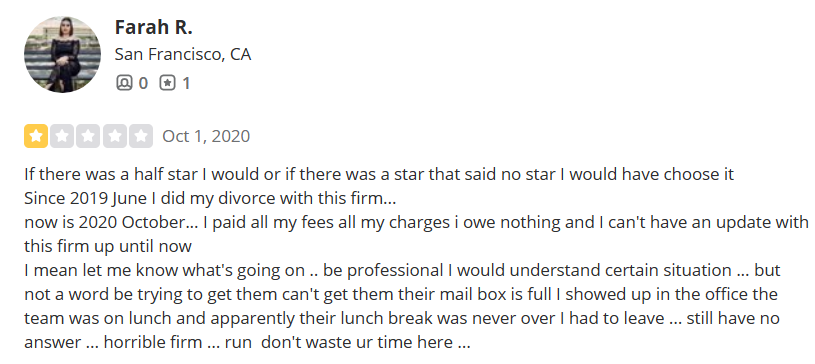Click the line starting "I mean let me know"

(x=402, y=270)
